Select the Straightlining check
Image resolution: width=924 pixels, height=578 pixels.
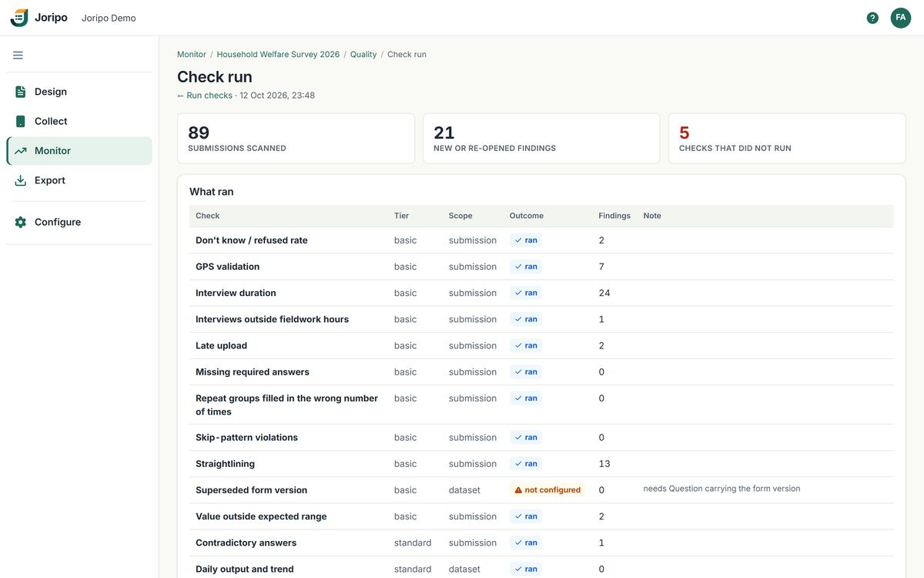pyautogui.click(x=226, y=463)
